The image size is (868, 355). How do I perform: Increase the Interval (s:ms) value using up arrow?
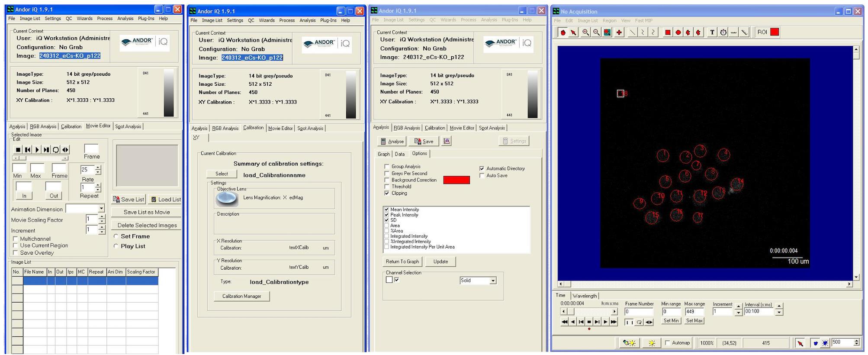779,306
